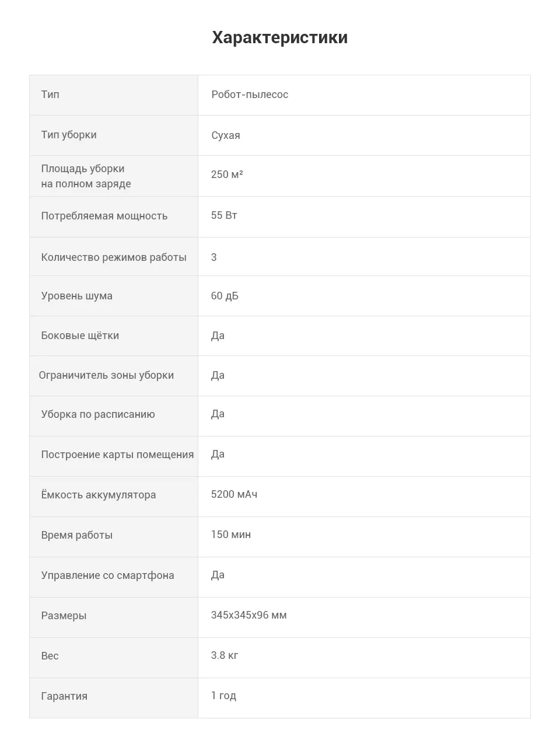Select the 150 мин runtime value
This screenshot has height=747, width=560.
point(231,535)
